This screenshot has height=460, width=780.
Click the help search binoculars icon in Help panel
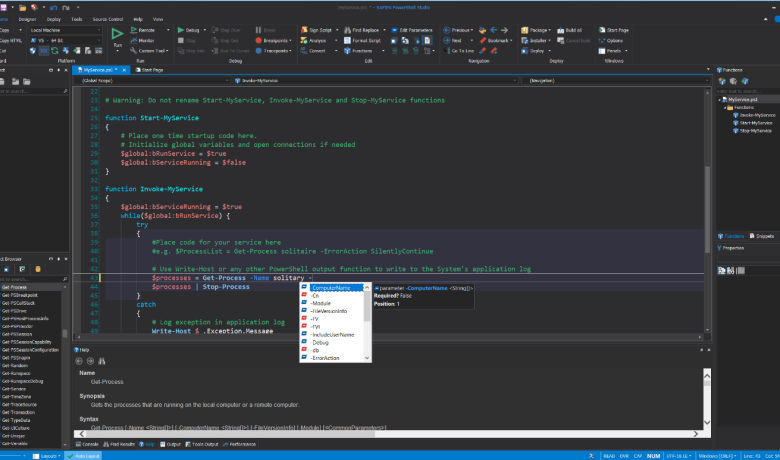(x=102, y=361)
